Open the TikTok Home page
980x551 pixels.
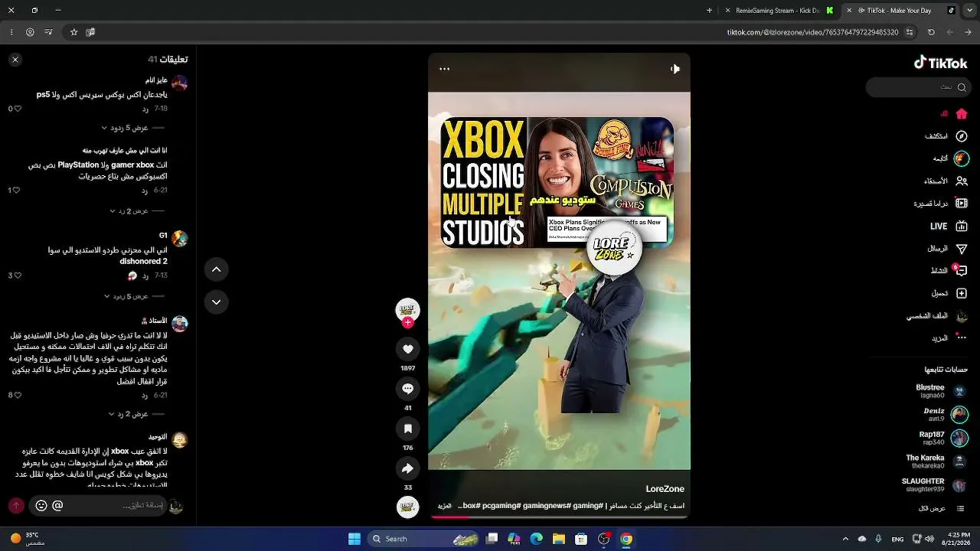point(962,114)
